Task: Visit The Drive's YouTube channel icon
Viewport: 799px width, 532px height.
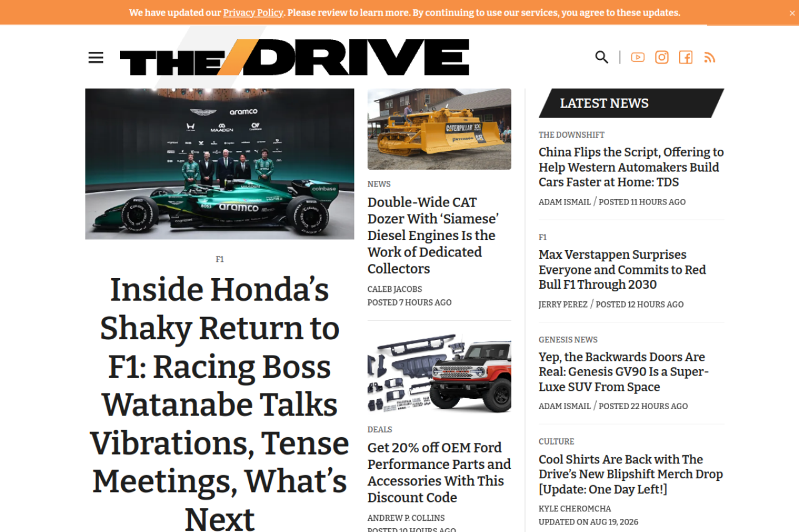Action: point(637,57)
